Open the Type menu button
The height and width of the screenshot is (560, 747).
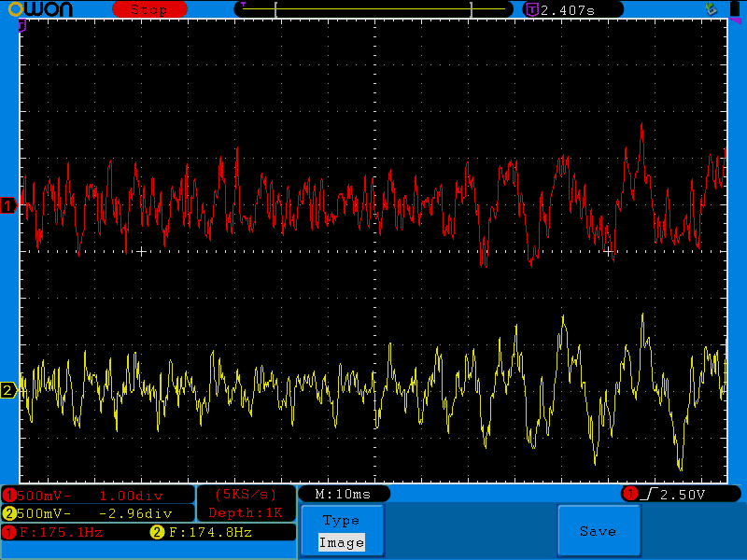pyautogui.click(x=342, y=530)
